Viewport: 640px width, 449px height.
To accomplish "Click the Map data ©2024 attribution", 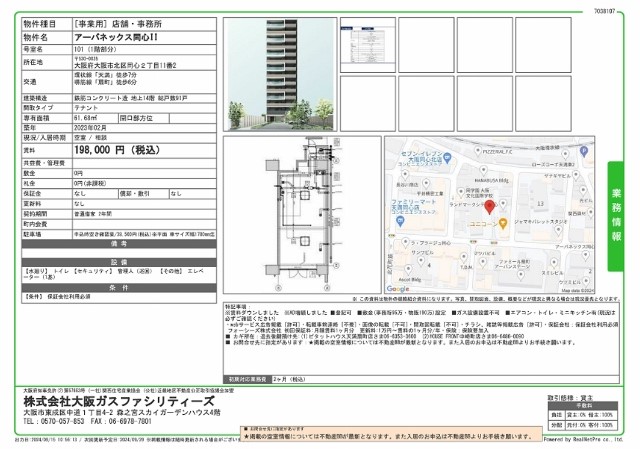I will tap(577, 291).
